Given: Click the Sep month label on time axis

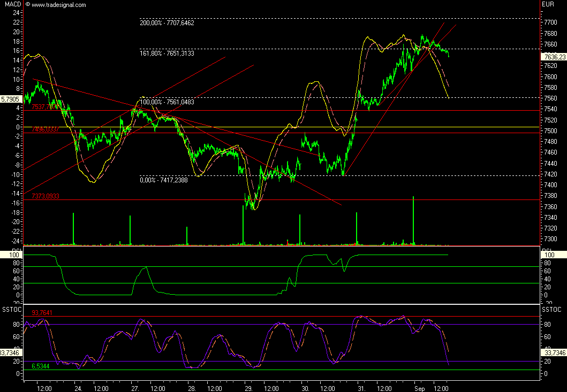Looking at the screenshot, I should [x=419, y=389].
